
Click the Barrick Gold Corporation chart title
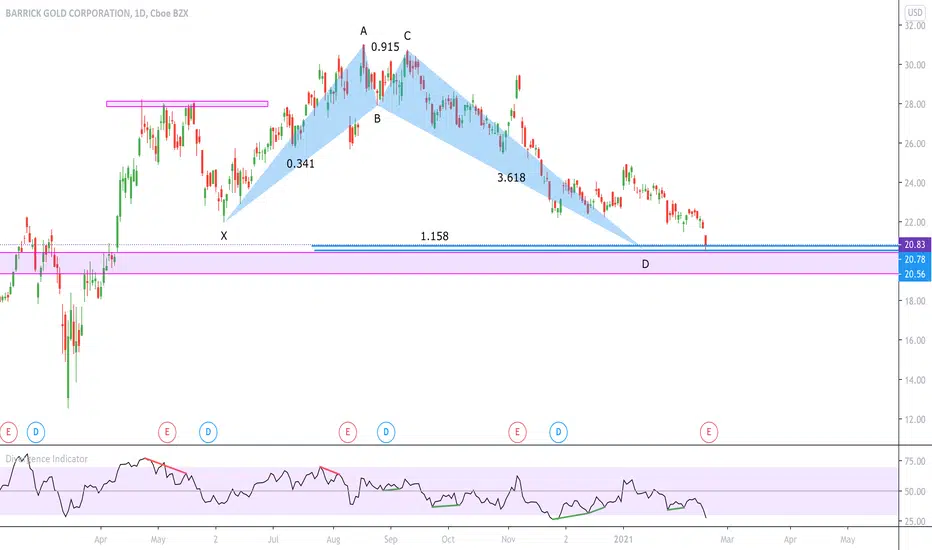pyautogui.click(x=97, y=13)
